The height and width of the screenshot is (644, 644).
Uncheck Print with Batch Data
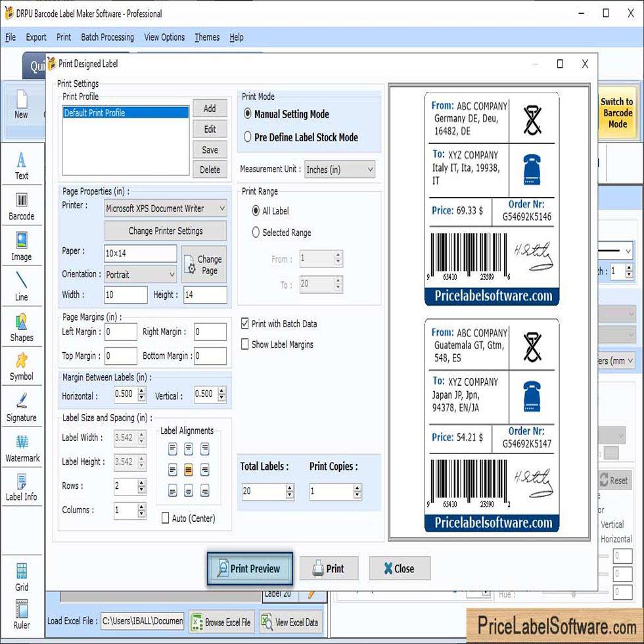[x=245, y=324]
